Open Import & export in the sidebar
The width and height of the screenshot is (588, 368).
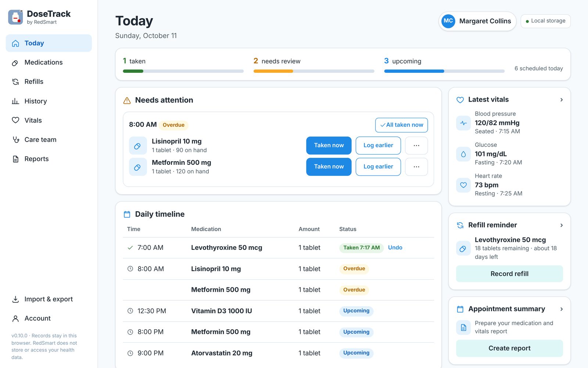pos(49,299)
